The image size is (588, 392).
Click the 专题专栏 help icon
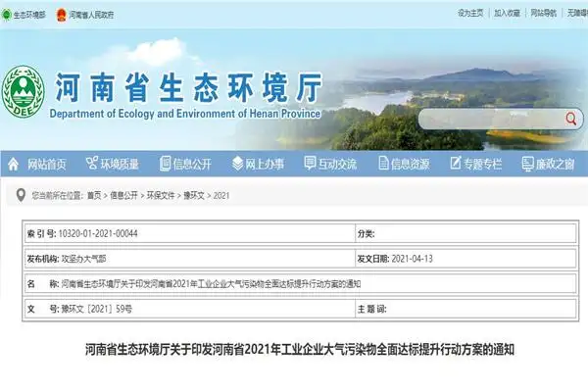pos(454,164)
